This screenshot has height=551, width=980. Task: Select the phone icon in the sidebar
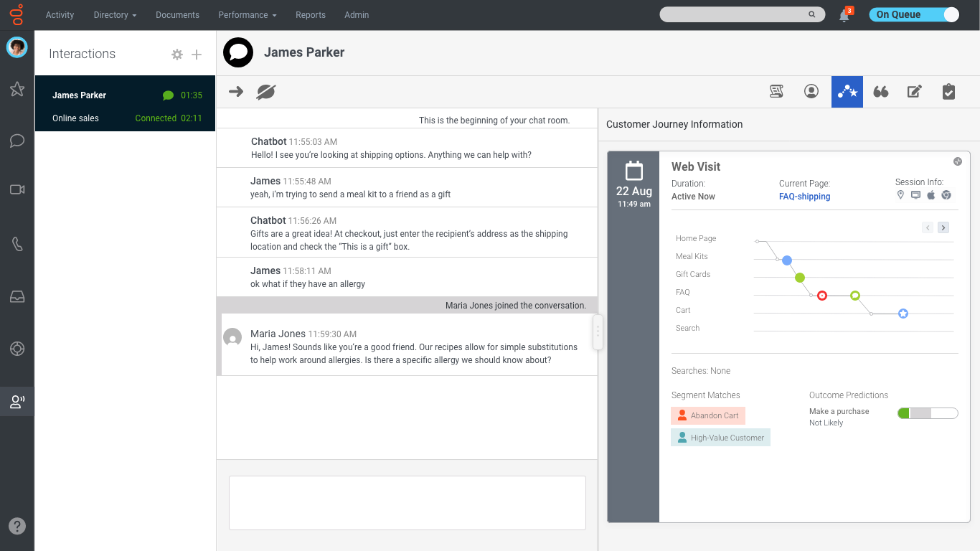tap(16, 244)
